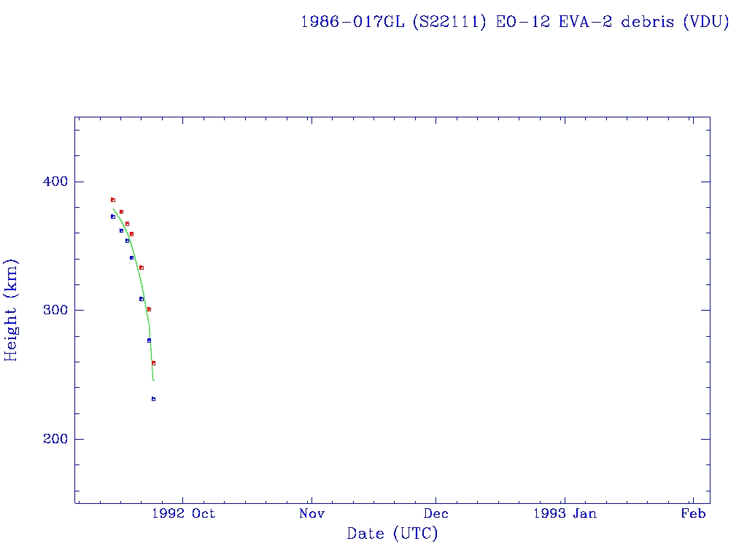Pick the lowest red data point near 260 km

pos(153,363)
